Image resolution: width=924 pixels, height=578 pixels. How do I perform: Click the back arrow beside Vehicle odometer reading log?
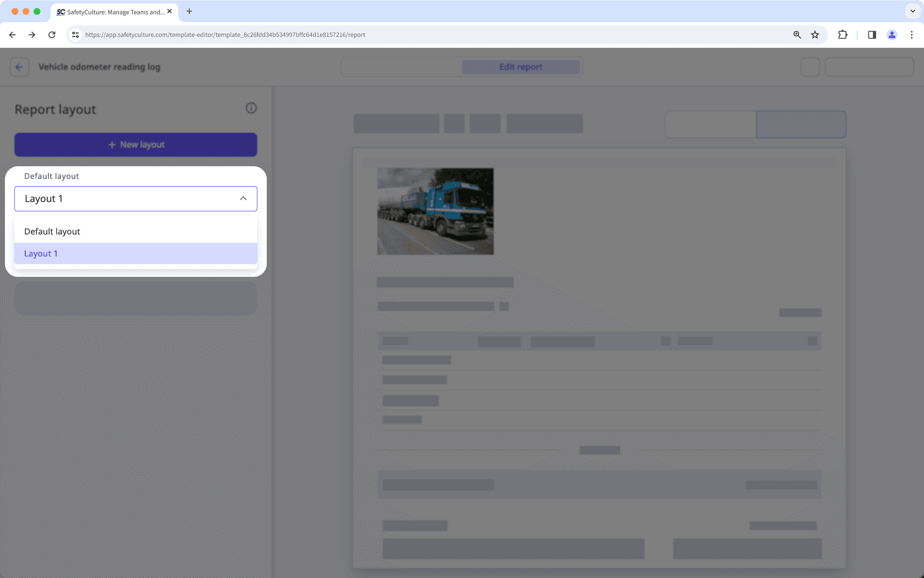(x=19, y=67)
